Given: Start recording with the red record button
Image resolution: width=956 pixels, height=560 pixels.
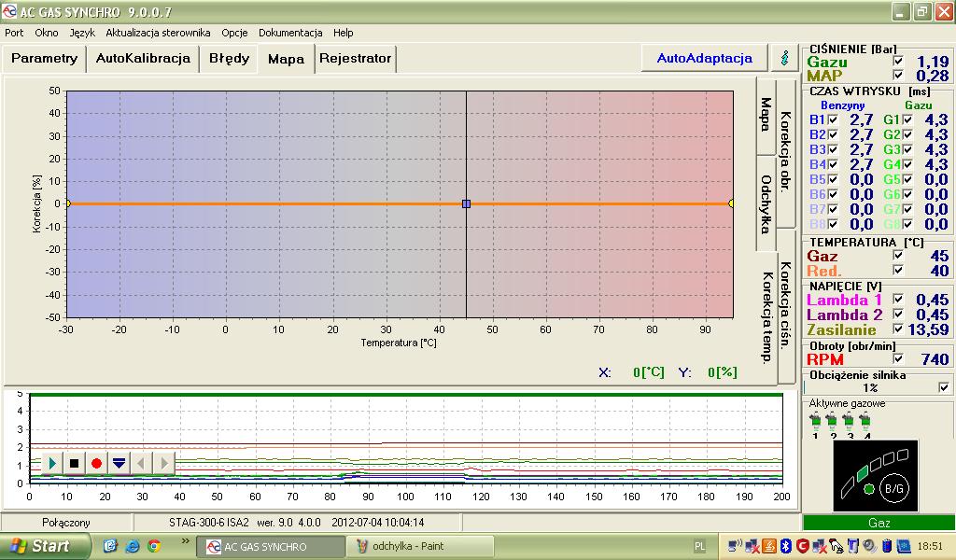Looking at the screenshot, I should (x=96, y=463).
